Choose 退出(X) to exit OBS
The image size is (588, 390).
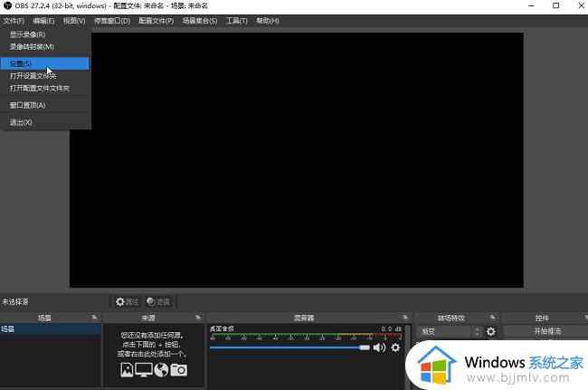[44, 122]
